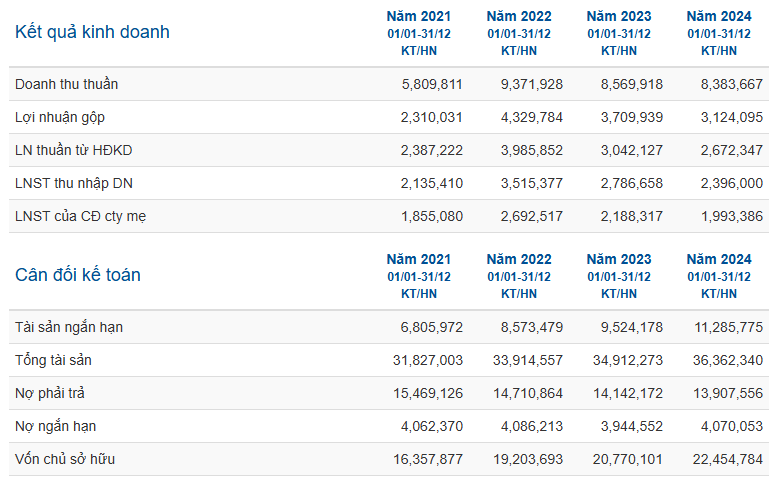The image size is (779, 490).
Task: Click the "LNST của CĐ cty mẹ" label
Action: 81,216
